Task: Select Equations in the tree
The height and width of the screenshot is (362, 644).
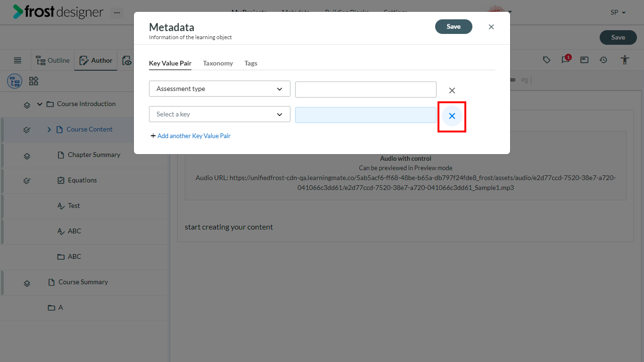Action: pyautogui.click(x=82, y=180)
